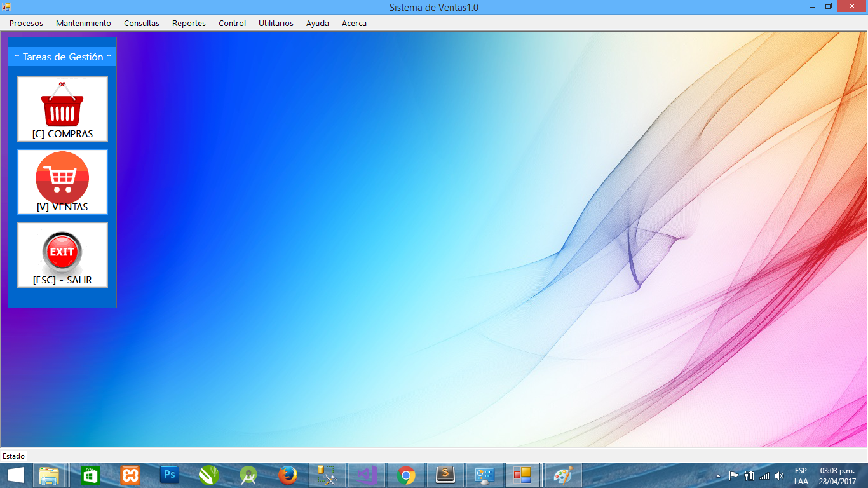This screenshot has width=868, height=488.
Task: Expand the Reportes menu
Action: click(189, 23)
